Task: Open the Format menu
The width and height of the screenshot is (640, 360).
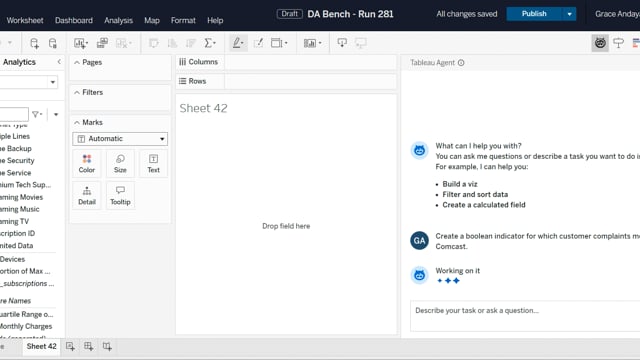Action: (183, 20)
